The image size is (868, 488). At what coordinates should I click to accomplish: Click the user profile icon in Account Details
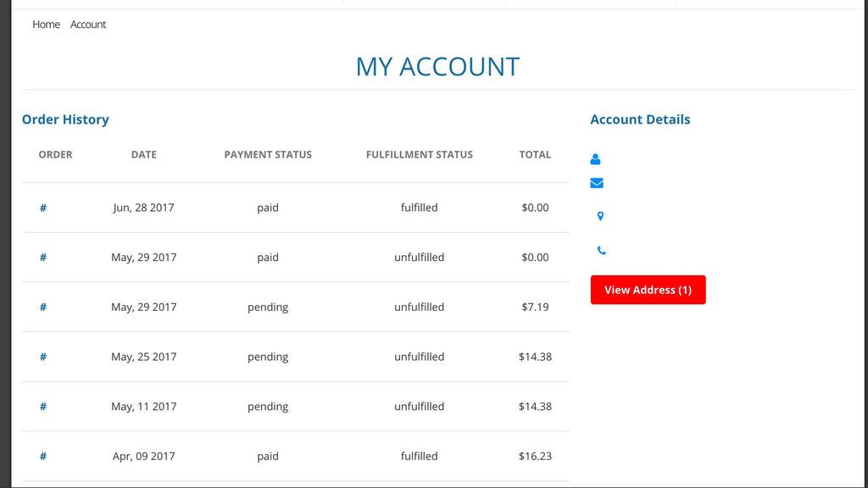[595, 159]
